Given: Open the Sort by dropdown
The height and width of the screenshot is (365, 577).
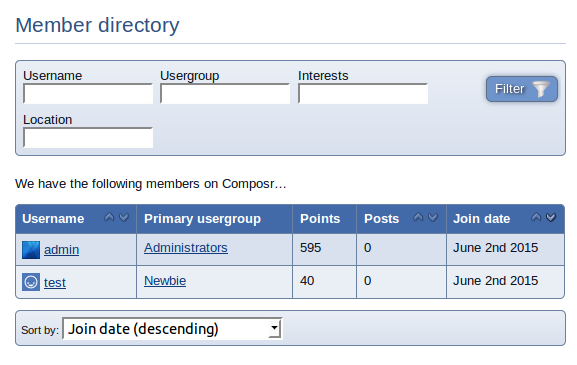Looking at the screenshot, I should 172,329.
